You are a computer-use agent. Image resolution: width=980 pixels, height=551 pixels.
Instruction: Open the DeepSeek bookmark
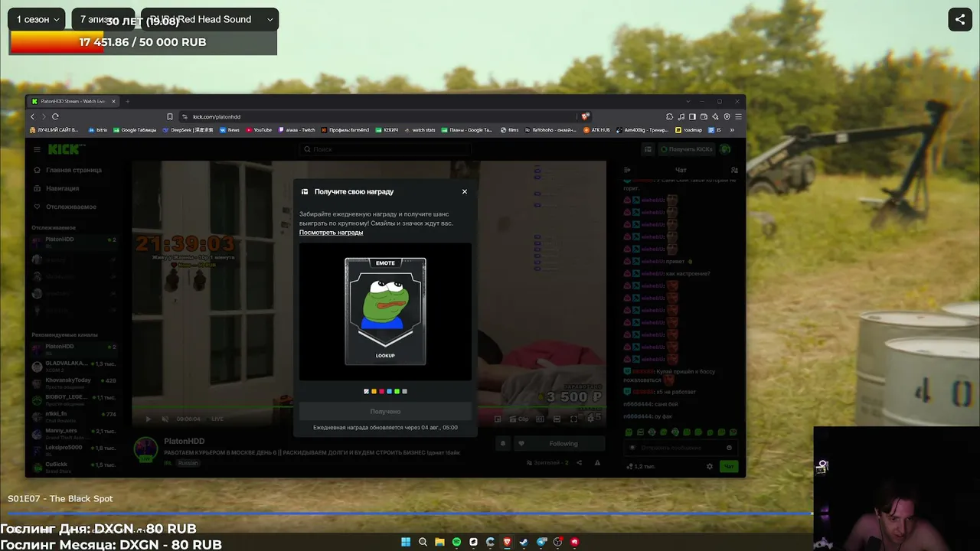(188, 130)
